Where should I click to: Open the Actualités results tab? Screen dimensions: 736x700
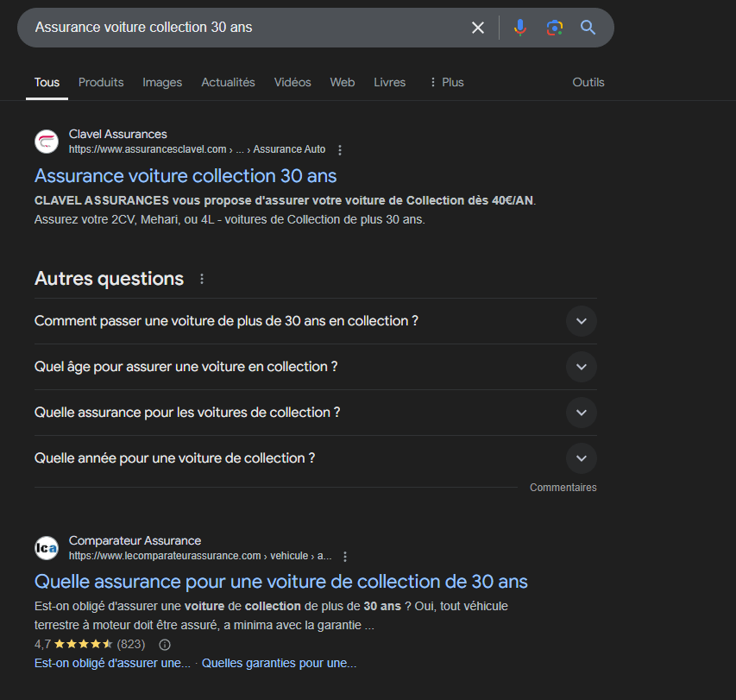pyautogui.click(x=227, y=82)
